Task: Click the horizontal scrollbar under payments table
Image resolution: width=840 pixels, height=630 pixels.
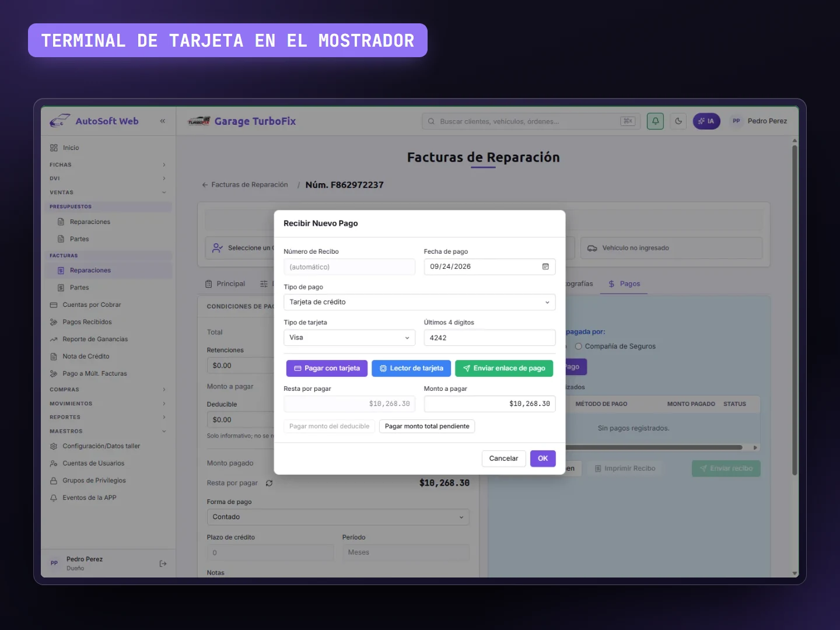Action: pos(653,448)
